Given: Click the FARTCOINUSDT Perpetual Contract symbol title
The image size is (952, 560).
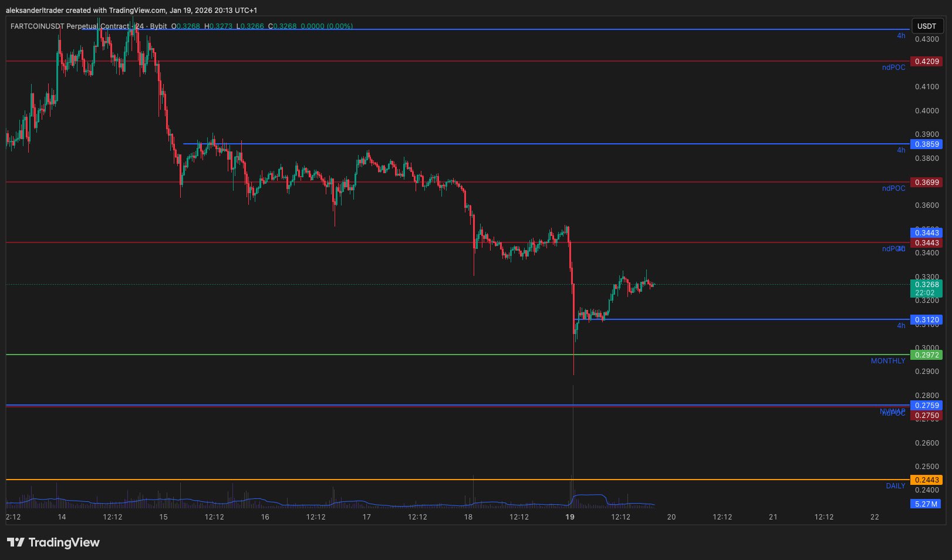Looking at the screenshot, I should [70, 26].
